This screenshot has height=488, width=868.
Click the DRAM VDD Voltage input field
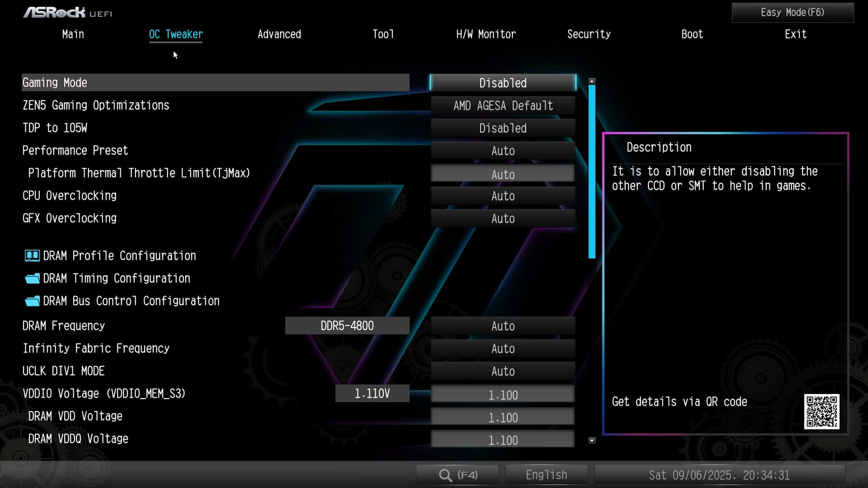click(x=503, y=418)
